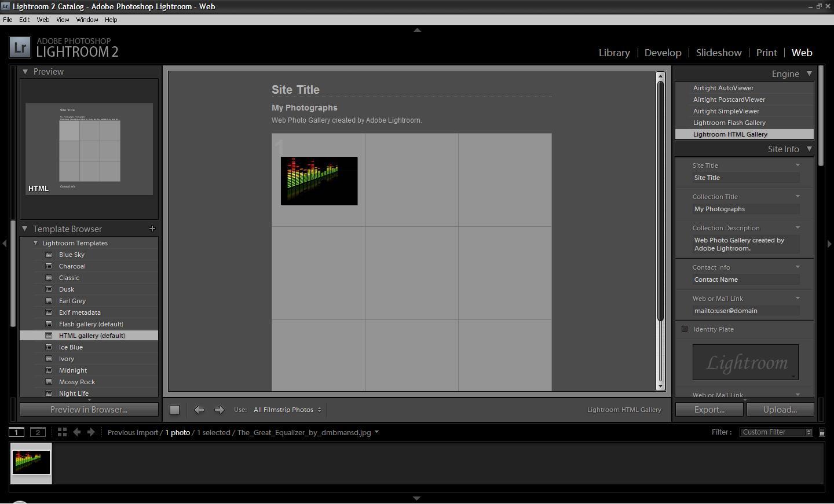Collapse Lightroom Templates folder

[x=36, y=243]
